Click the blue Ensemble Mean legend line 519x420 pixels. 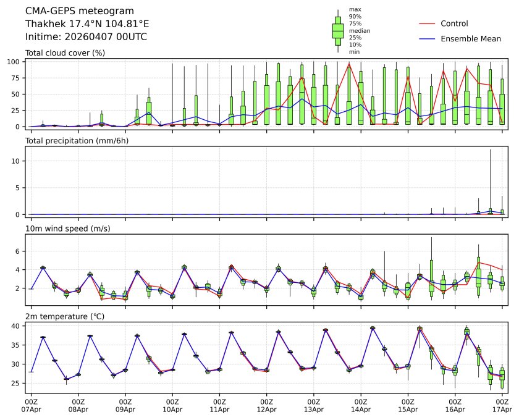coord(428,38)
